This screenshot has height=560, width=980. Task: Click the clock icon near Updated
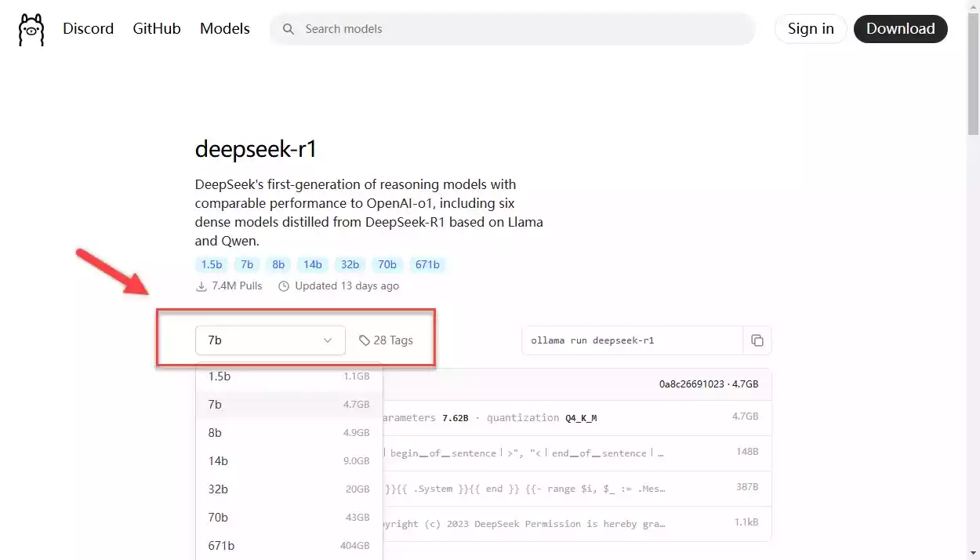pyautogui.click(x=284, y=286)
